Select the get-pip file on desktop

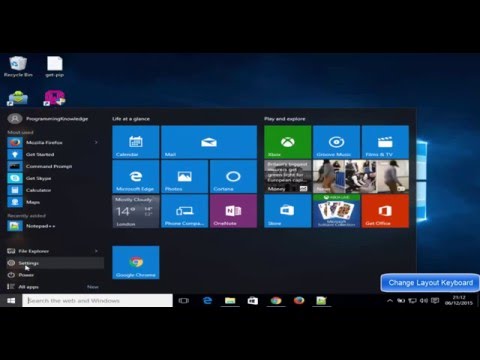(55, 67)
